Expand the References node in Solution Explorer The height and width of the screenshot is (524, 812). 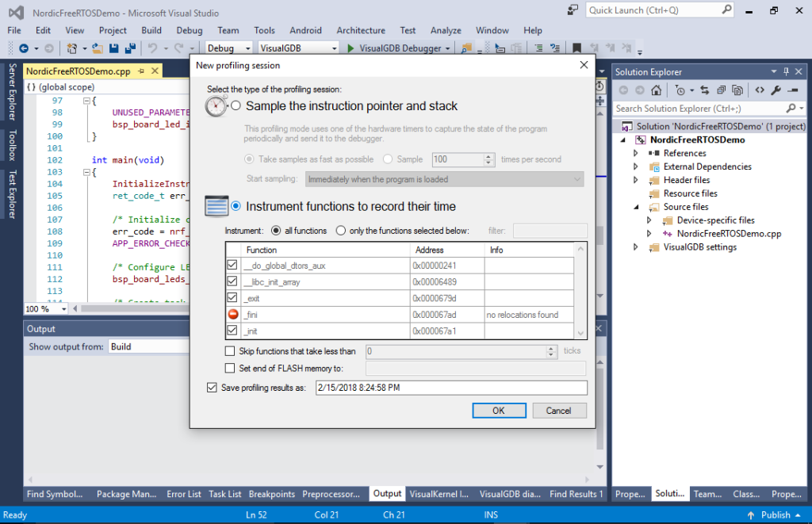(636, 153)
